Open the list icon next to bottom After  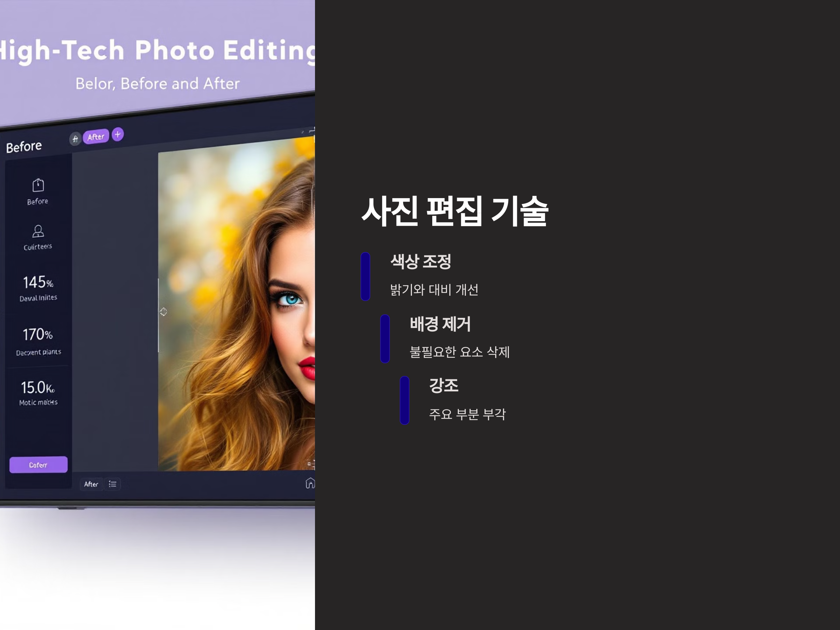(x=112, y=484)
